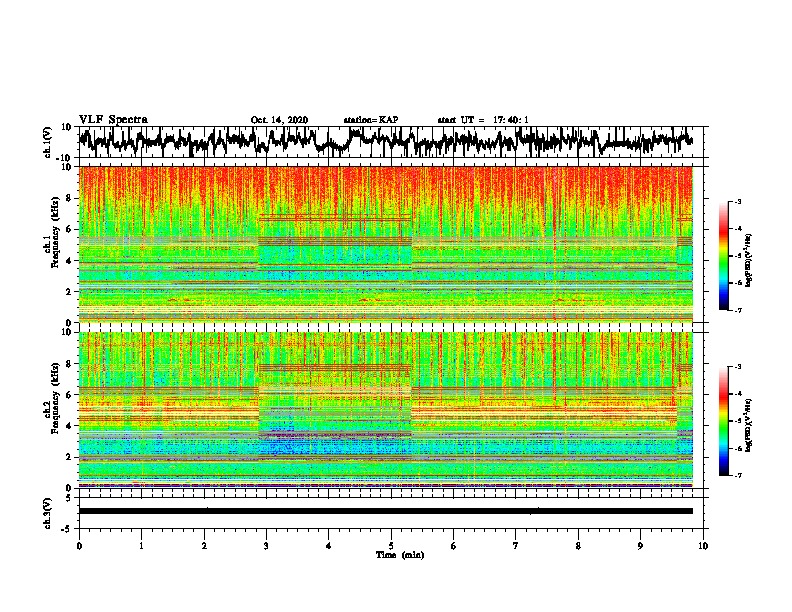Click time axis tick label "2"

point(204,546)
